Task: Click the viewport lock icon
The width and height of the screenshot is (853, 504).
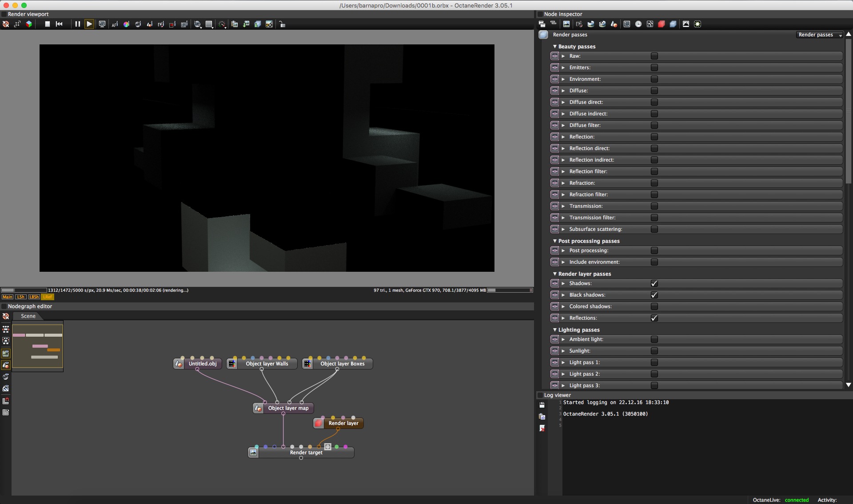Action: pyautogui.click(x=282, y=24)
